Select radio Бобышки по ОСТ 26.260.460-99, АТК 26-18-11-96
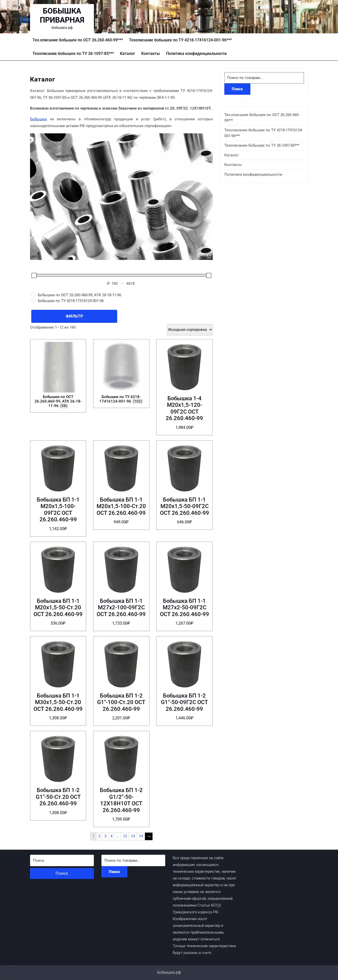 34,295
